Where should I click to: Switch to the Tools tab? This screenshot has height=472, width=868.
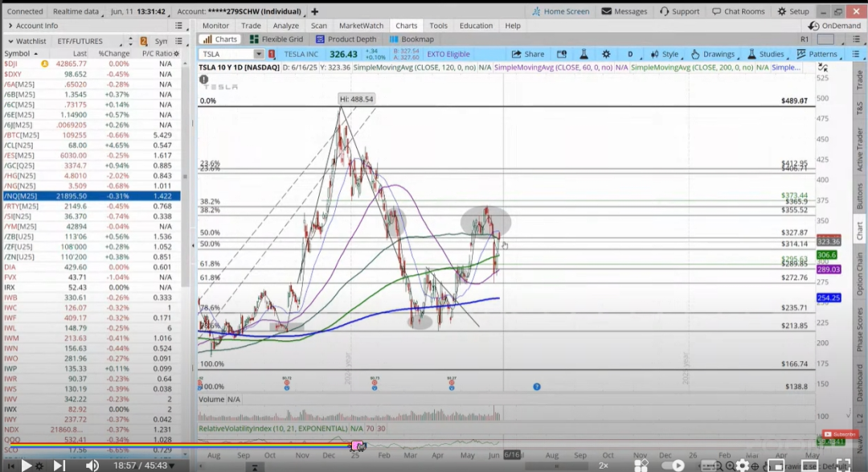[x=438, y=26]
